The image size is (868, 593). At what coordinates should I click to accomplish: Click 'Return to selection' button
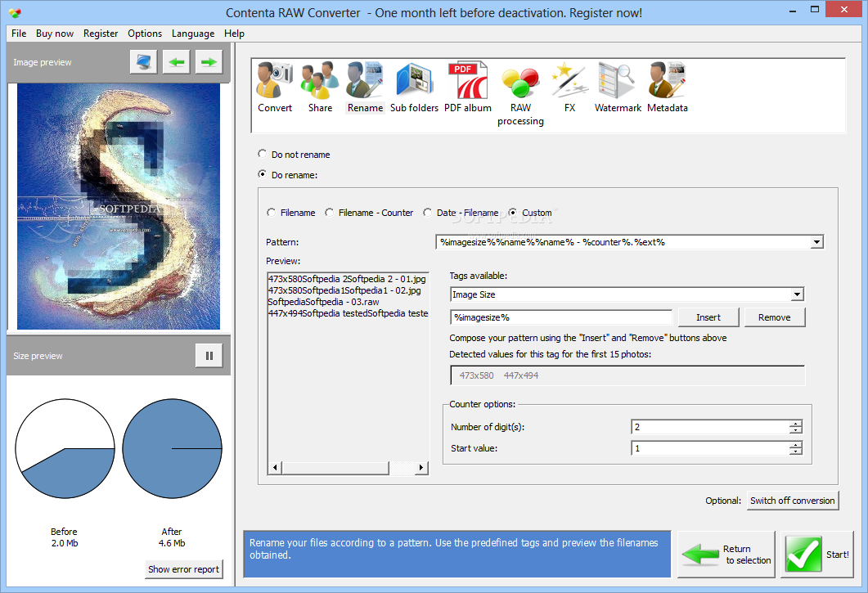[x=726, y=555]
